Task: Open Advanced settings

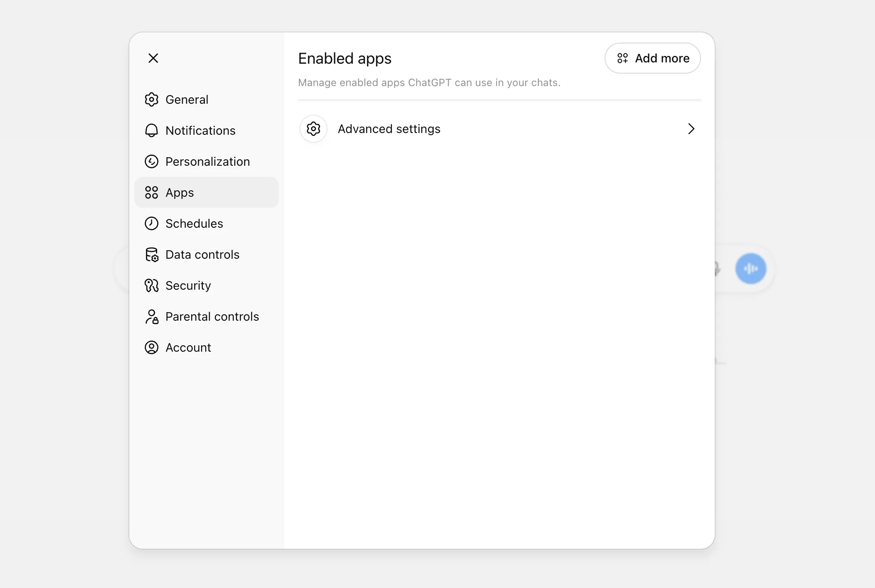Action: pyautogui.click(x=389, y=129)
